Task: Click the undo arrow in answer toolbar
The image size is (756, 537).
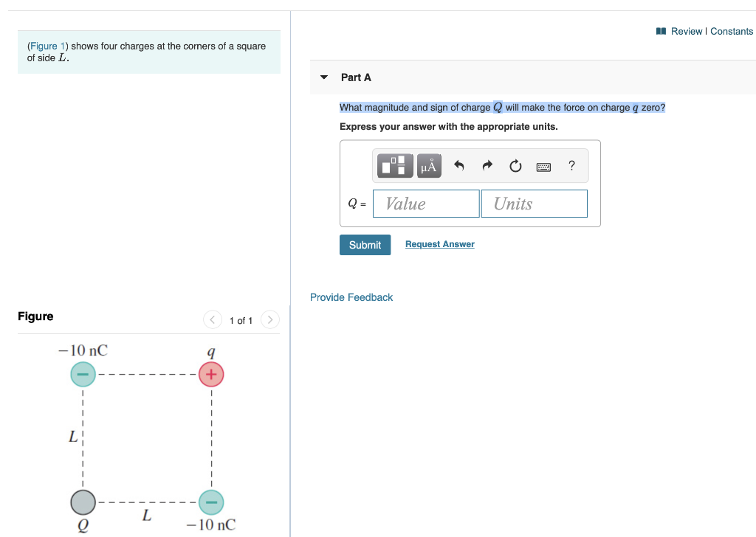Action: tap(459, 165)
